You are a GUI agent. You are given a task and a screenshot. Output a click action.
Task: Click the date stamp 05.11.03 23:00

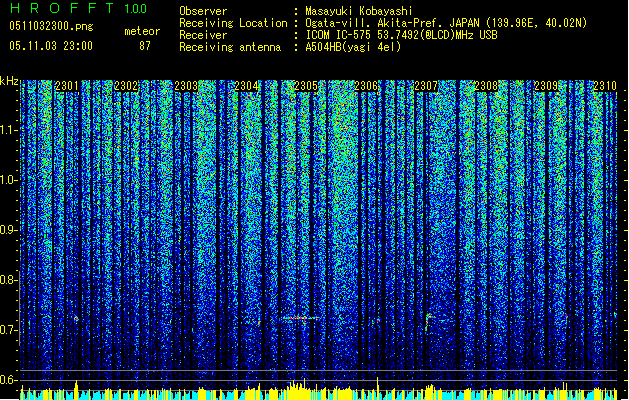click(x=51, y=46)
